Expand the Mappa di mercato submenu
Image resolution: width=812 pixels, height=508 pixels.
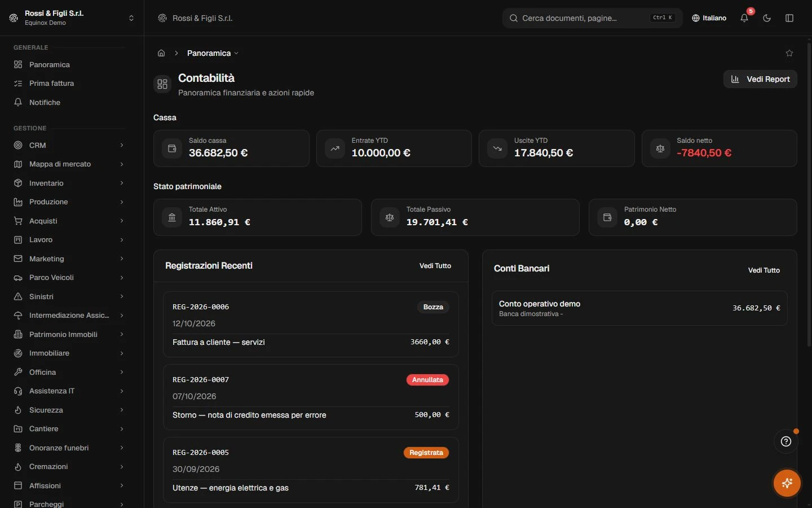point(122,164)
